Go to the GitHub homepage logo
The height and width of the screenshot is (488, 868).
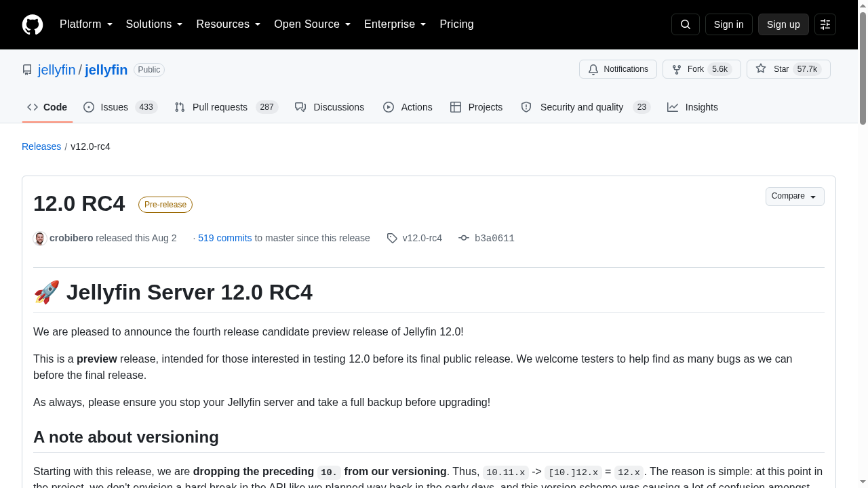(33, 24)
